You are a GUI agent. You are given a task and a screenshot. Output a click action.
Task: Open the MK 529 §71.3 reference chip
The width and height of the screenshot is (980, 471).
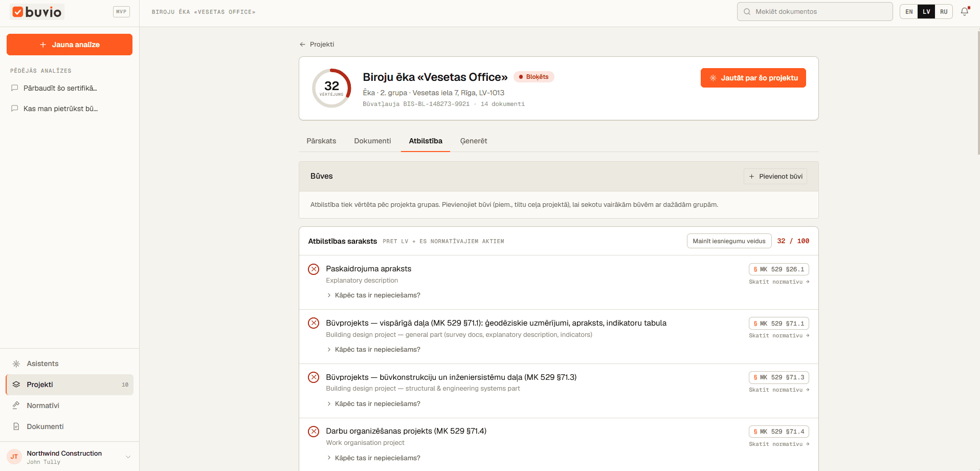pyautogui.click(x=778, y=377)
